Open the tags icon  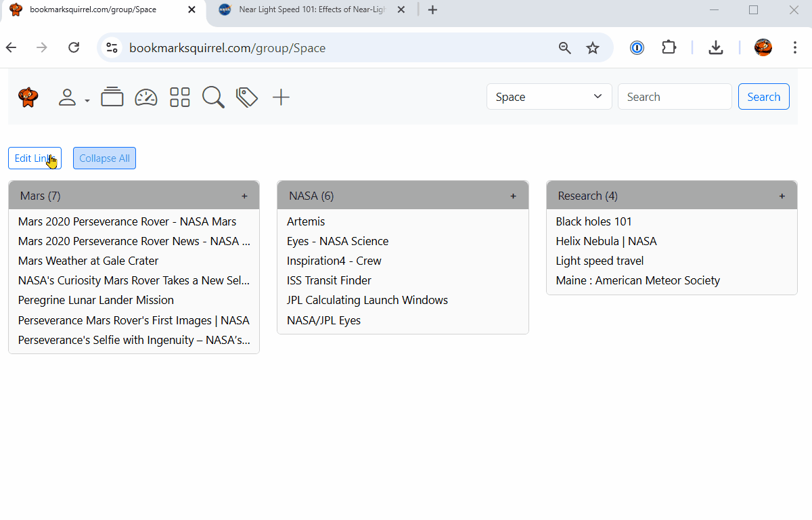247,97
